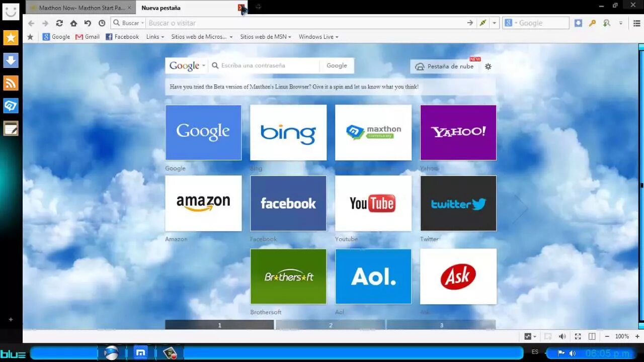Screen dimensions: 644x362
Task: Open the blue Maxthon sidebar icon below RSS
Action: pyautogui.click(x=11, y=106)
